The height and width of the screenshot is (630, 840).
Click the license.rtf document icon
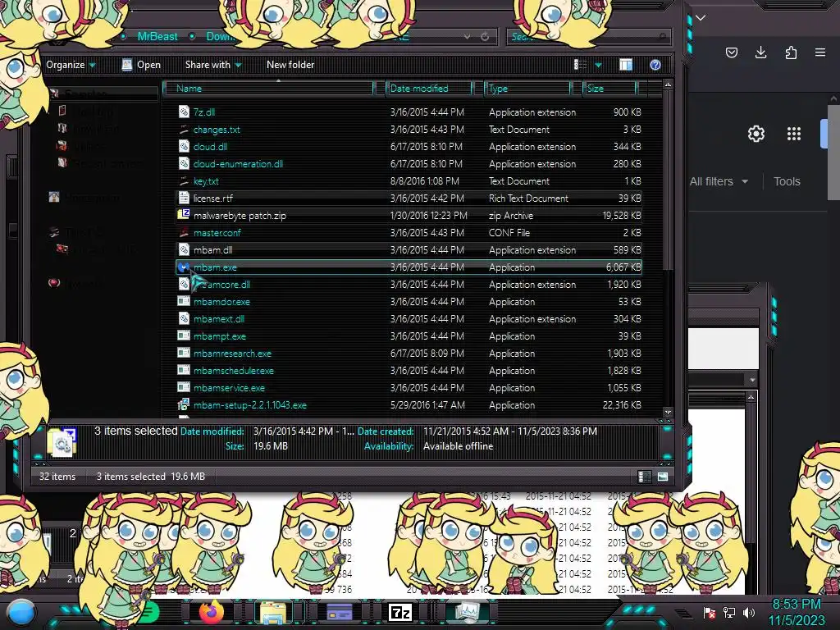pos(184,199)
